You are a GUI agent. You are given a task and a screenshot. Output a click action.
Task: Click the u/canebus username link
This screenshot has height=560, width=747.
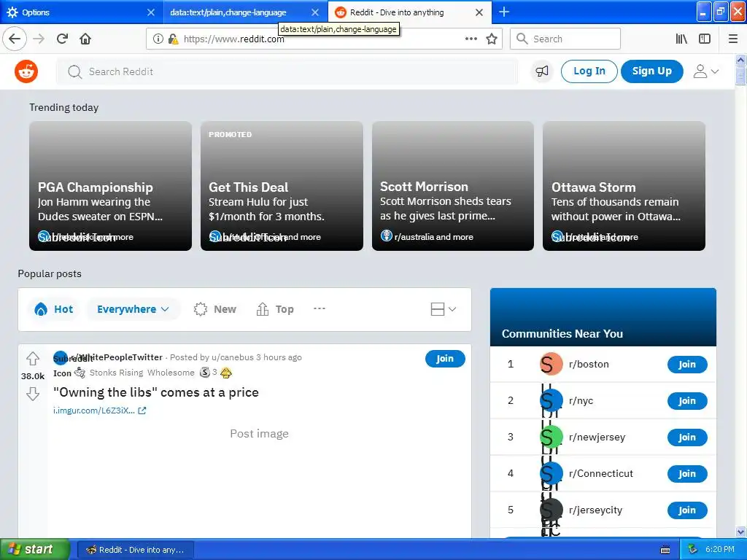point(233,357)
